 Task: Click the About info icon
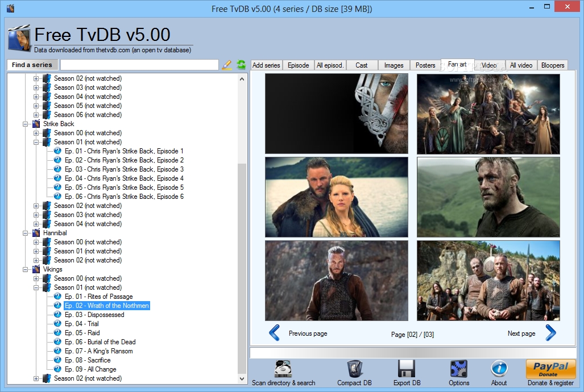point(499,369)
